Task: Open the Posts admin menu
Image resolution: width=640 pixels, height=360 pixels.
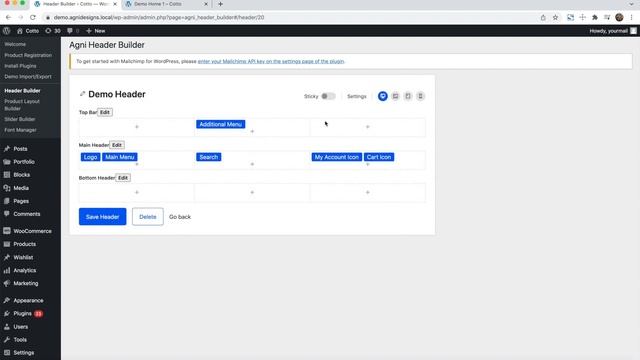Action: point(20,149)
